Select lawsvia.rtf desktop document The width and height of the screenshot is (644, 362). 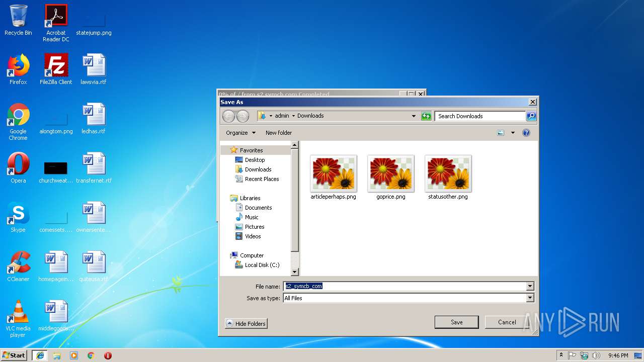point(94,69)
